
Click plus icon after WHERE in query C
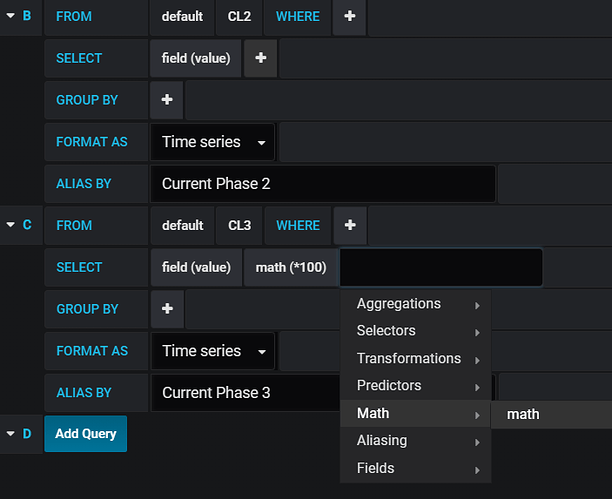click(x=349, y=226)
